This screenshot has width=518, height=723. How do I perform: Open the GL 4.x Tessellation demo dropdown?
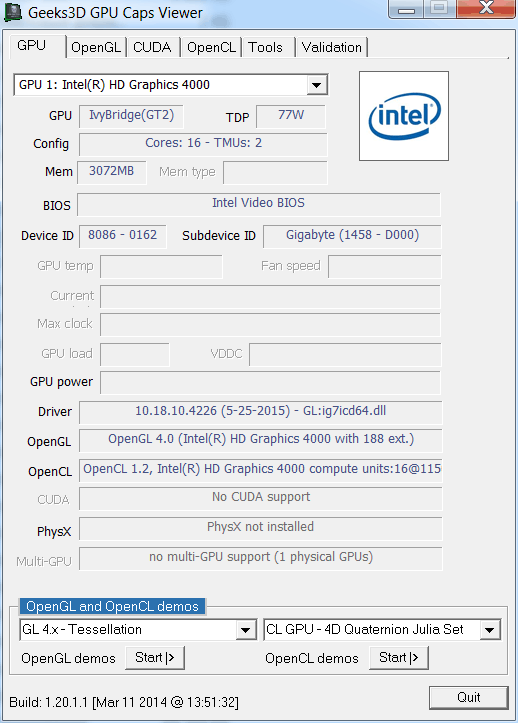coord(246,629)
